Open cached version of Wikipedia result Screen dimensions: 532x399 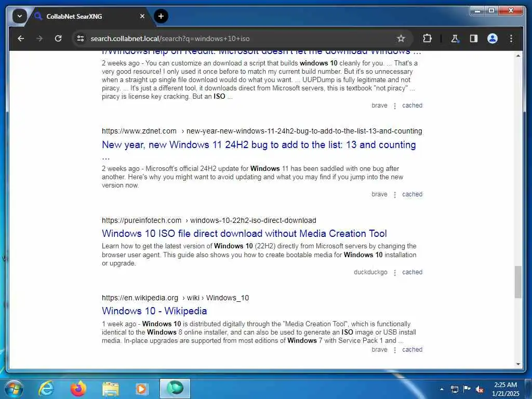[x=412, y=350]
